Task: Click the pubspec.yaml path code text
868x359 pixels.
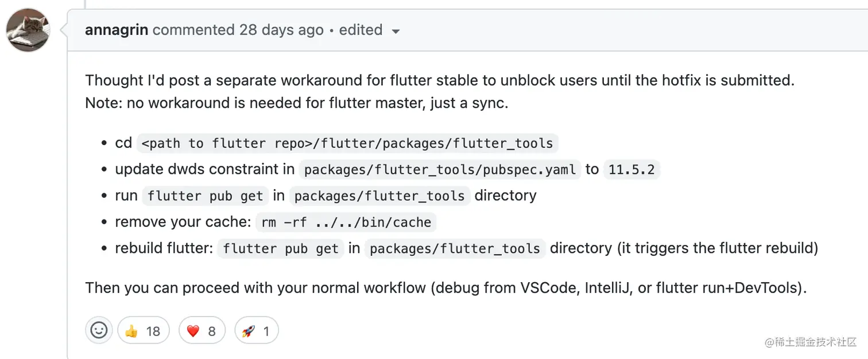Action: [440, 170]
